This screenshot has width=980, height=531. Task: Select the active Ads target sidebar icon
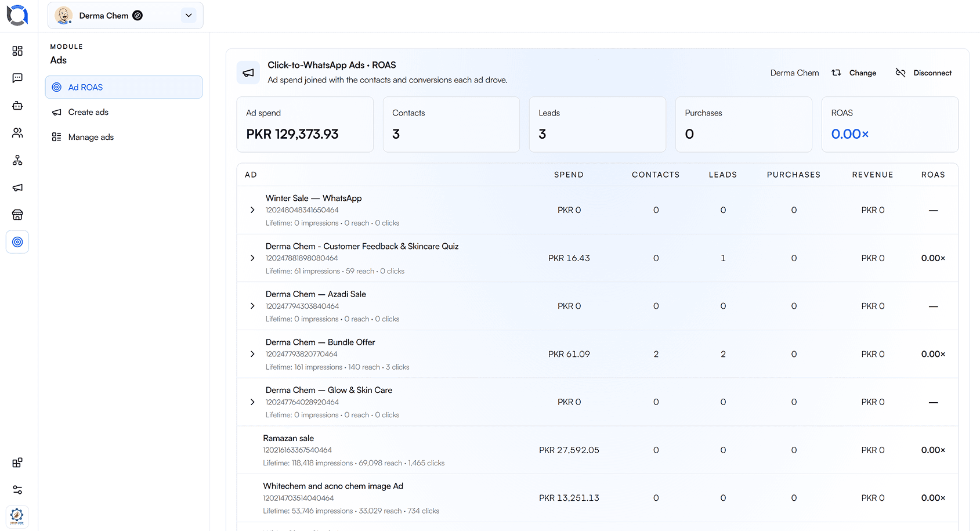[17, 242]
